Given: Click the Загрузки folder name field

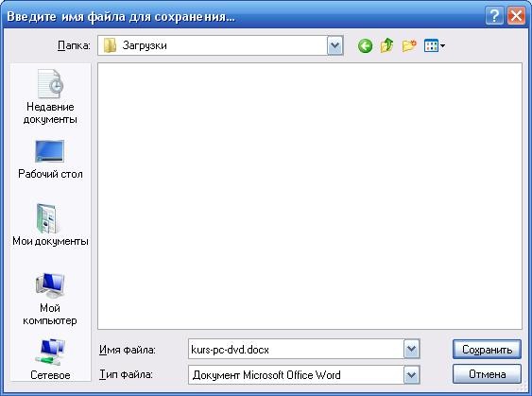Looking at the screenshot, I should pyautogui.click(x=213, y=45).
